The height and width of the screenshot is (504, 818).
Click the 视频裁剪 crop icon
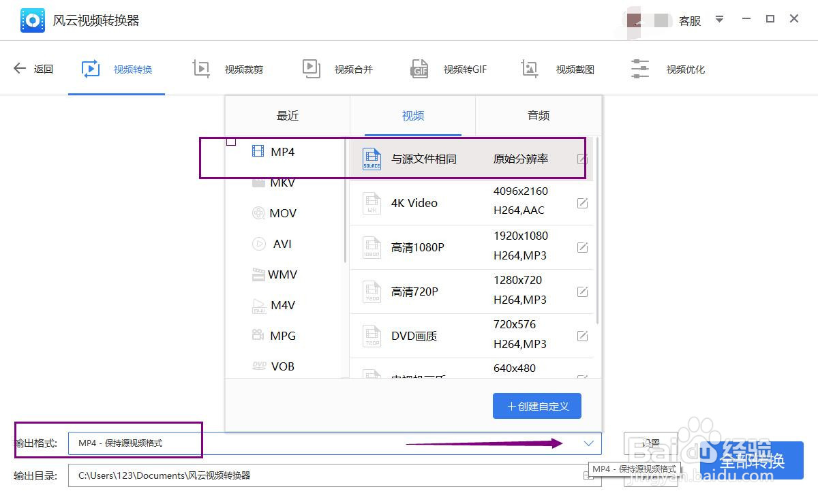pos(201,69)
